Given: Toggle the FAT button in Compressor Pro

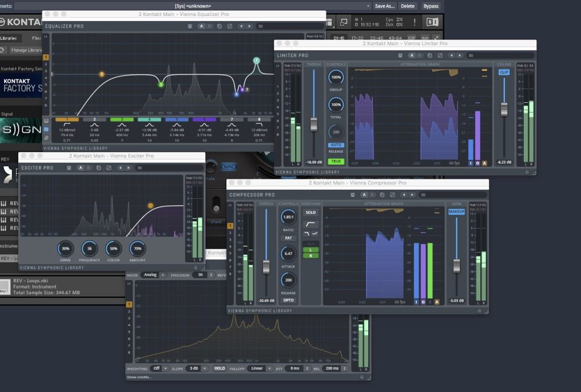Looking at the screenshot, I should tap(288, 238).
